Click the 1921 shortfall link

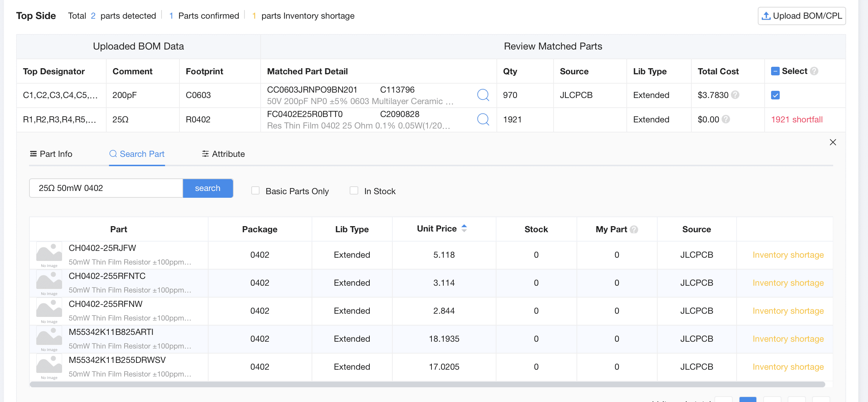[797, 120]
